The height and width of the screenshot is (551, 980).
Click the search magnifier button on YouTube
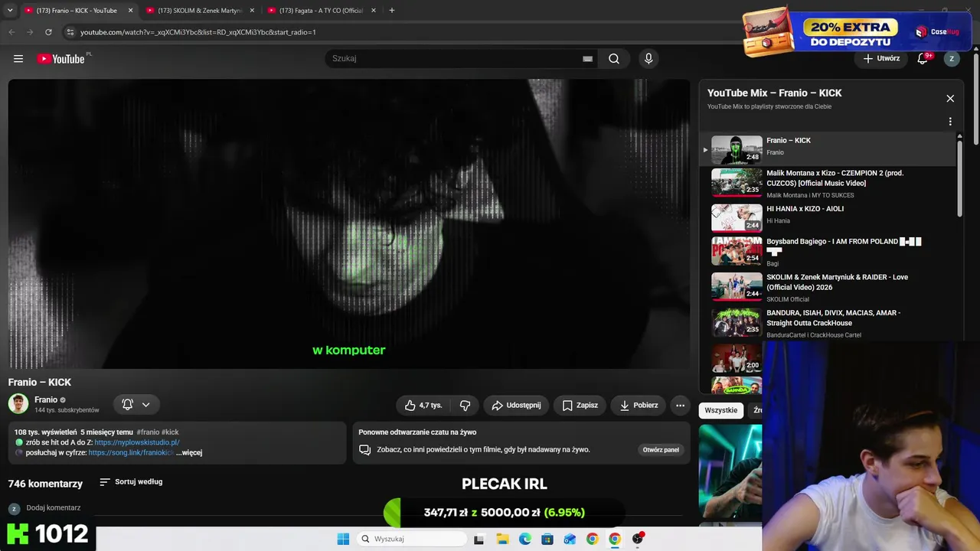click(614, 59)
